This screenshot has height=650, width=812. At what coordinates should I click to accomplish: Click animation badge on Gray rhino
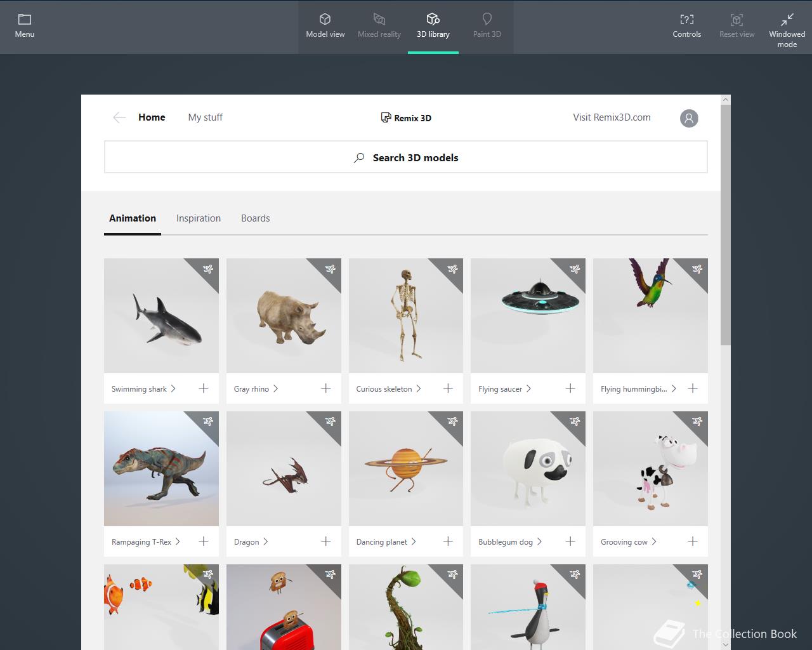[x=330, y=269]
